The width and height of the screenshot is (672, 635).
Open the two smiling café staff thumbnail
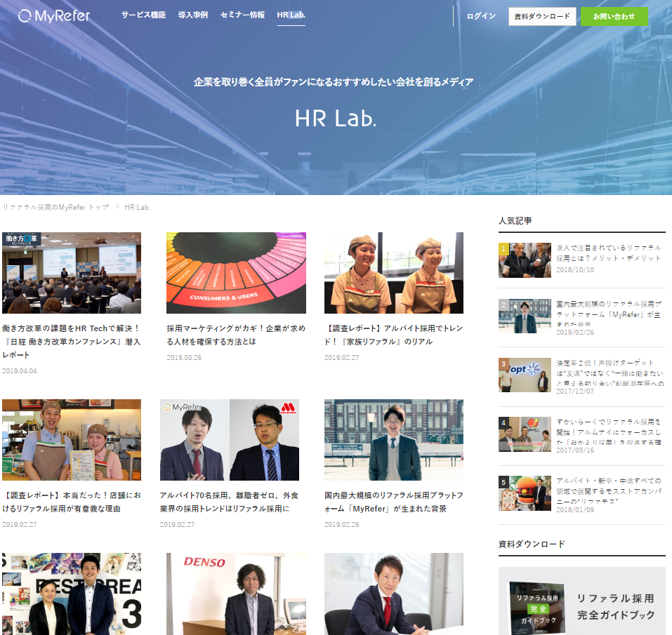(x=394, y=273)
